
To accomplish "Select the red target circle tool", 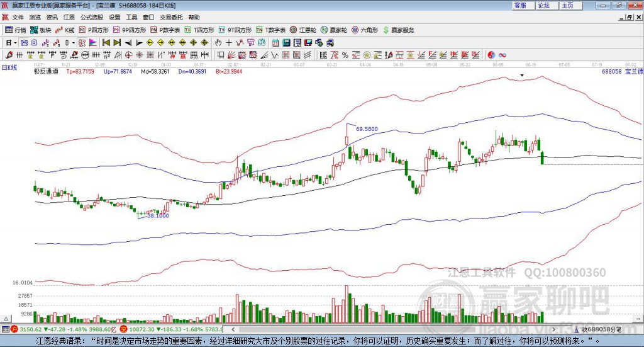I will tap(128, 55).
